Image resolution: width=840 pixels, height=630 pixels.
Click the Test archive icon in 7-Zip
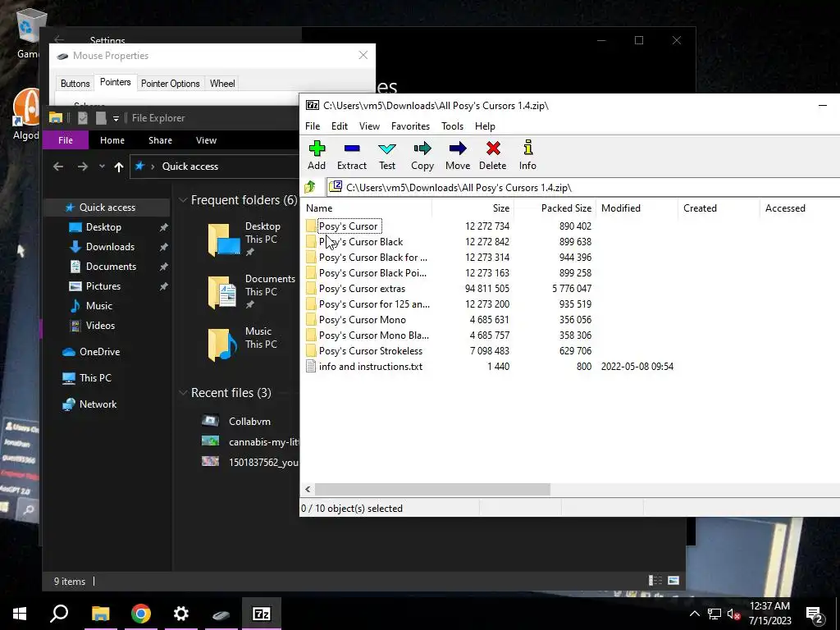click(x=387, y=148)
